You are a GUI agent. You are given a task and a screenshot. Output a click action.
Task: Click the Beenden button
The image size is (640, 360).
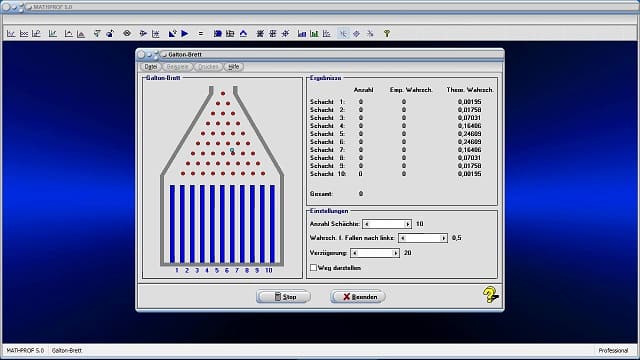click(x=358, y=297)
